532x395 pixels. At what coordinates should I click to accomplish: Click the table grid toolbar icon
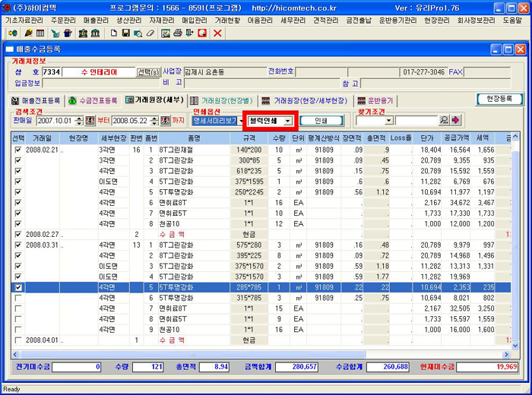coord(40,33)
